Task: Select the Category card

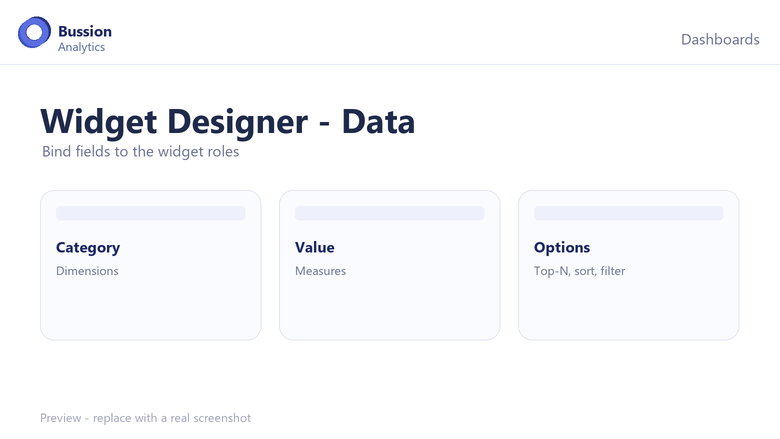Action: pyautogui.click(x=151, y=265)
